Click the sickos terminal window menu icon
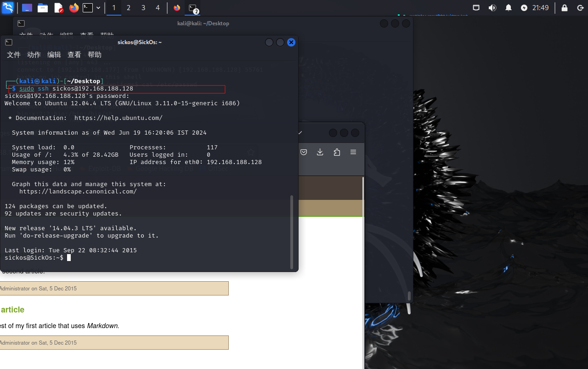Image resolution: width=588 pixels, height=369 pixels. [9, 42]
